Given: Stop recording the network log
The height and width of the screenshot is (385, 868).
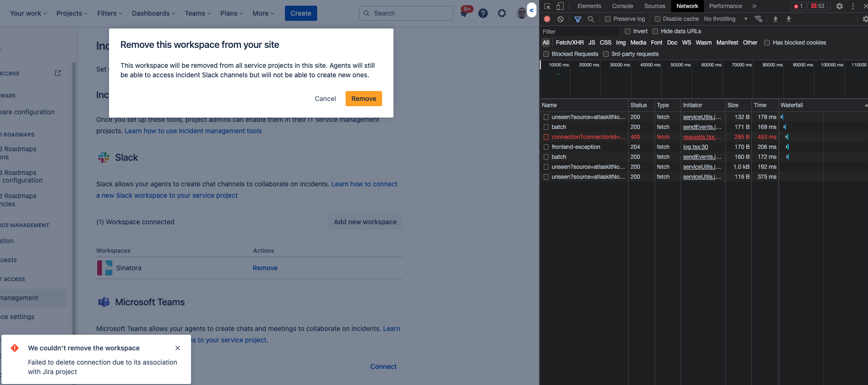Looking at the screenshot, I should pos(547,19).
